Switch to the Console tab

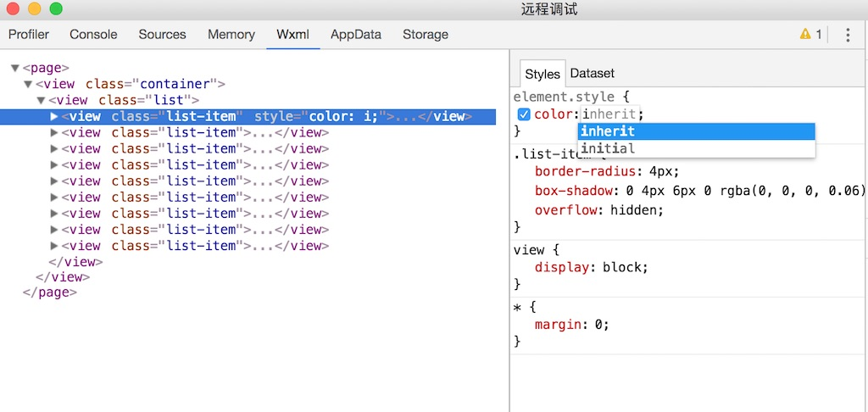93,35
